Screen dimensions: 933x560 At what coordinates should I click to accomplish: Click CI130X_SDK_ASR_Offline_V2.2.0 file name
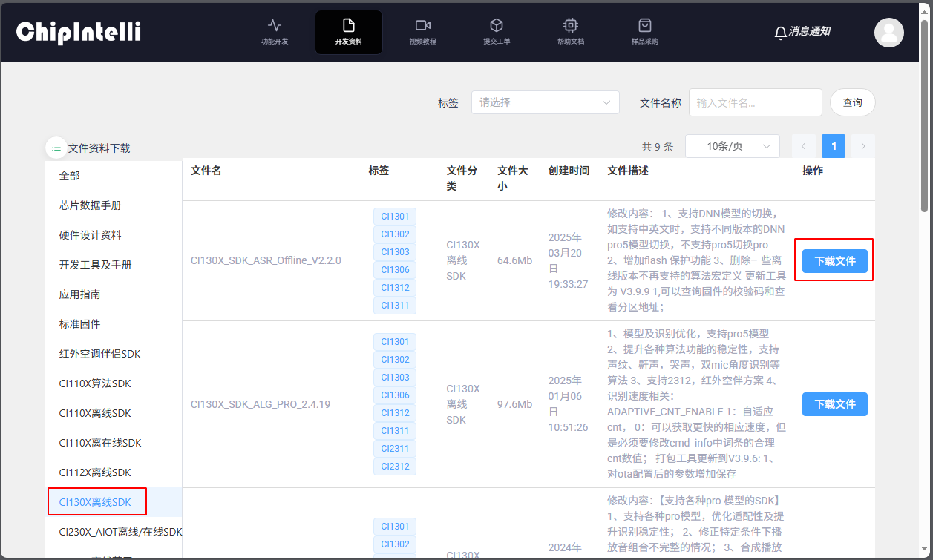tap(266, 260)
